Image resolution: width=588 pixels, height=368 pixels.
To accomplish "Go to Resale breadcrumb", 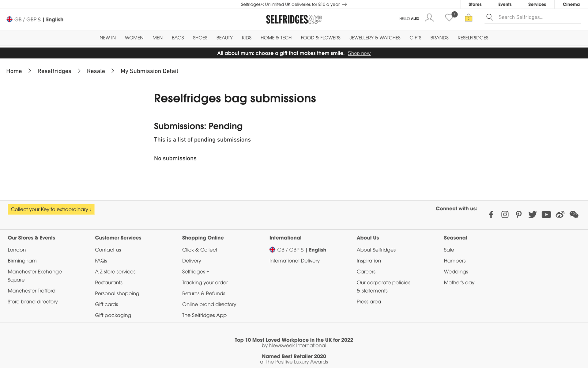I will (x=96, y=71).
